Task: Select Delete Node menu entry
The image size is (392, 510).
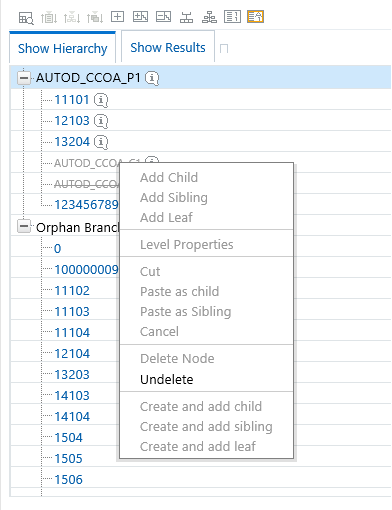Action: 177,358
